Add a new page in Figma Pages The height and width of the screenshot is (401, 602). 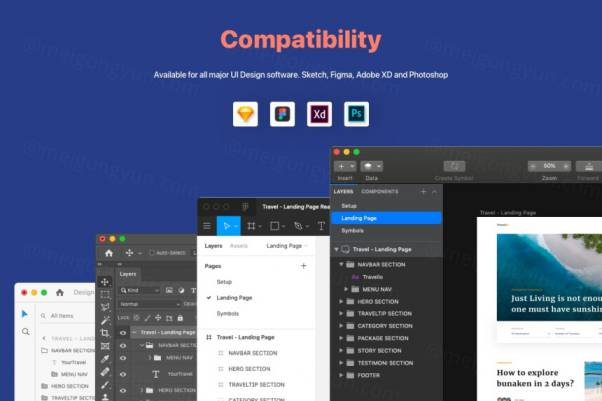(x=303, y=266)
